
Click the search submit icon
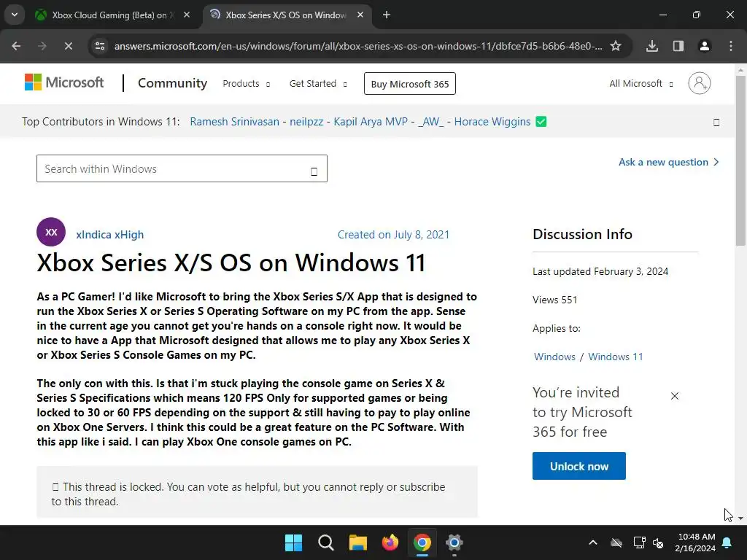(x=314, y=171)
